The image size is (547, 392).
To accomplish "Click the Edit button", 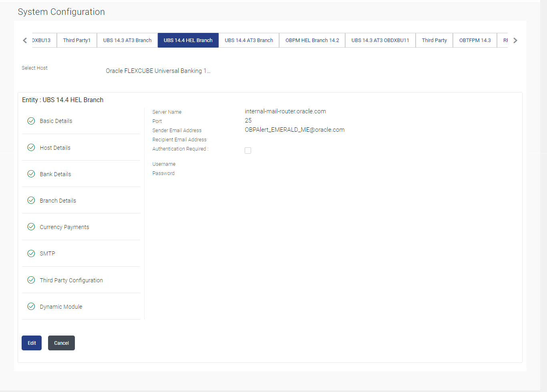I will pos(32,343).
